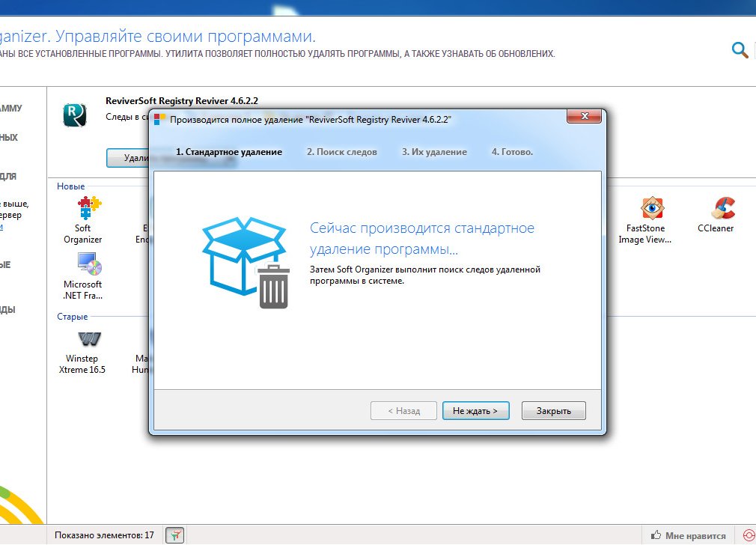Click the 'Мне нравится' link
The image size is (756, 545).
pos(695,535)
